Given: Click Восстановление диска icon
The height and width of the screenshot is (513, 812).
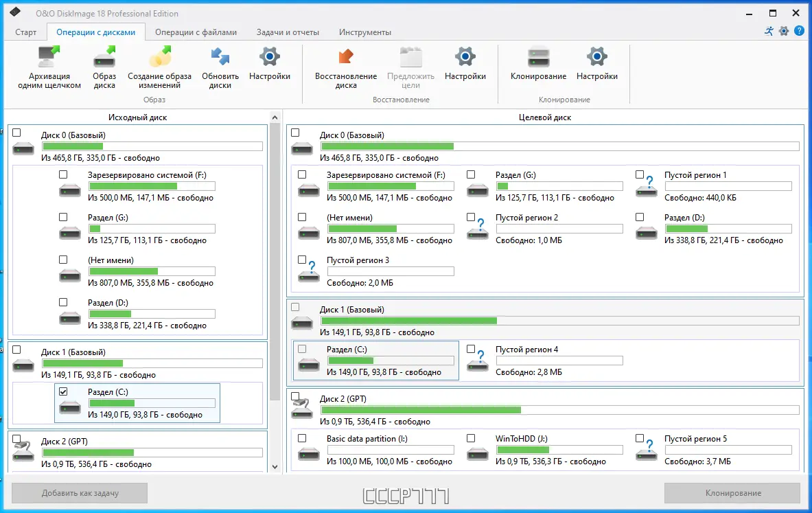Looking at the screenshot, I should pos(345,57).
